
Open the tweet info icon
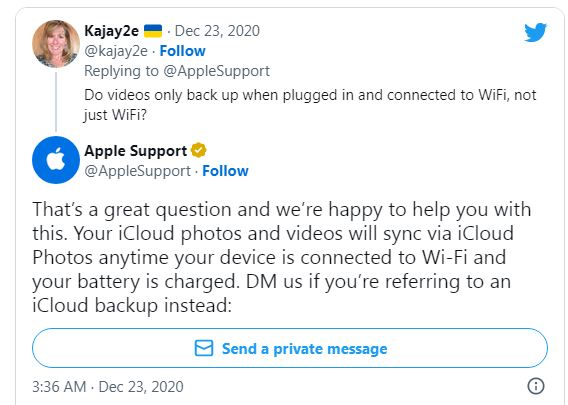coord(536,386)
